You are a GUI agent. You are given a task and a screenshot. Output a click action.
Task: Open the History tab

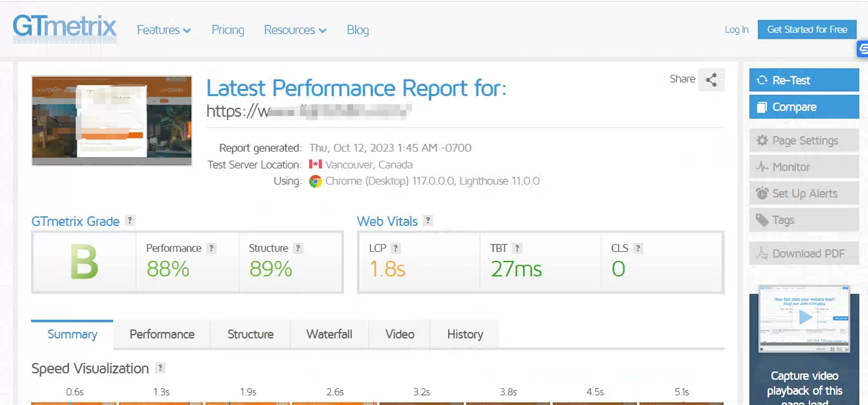[465, 334]
